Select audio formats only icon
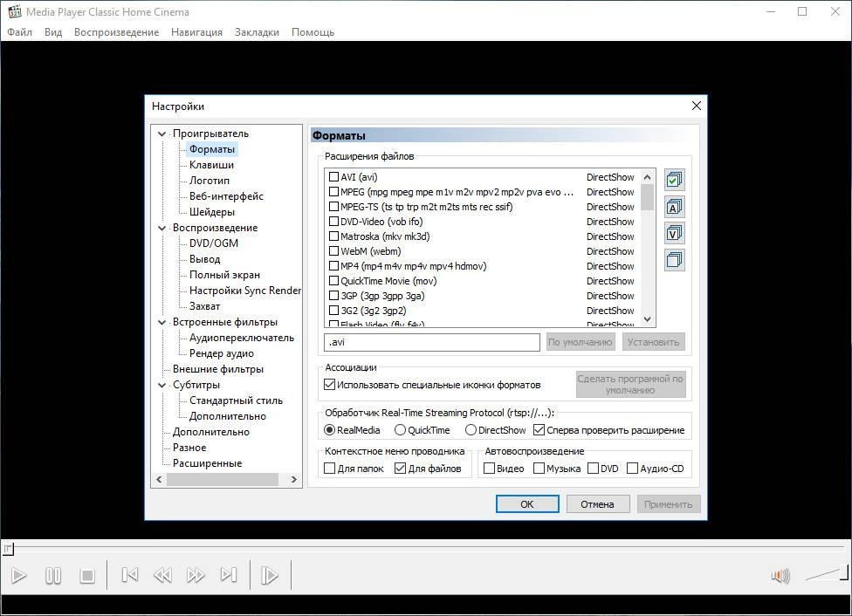The height and width of the screenshot is (616, 852). 674,207
